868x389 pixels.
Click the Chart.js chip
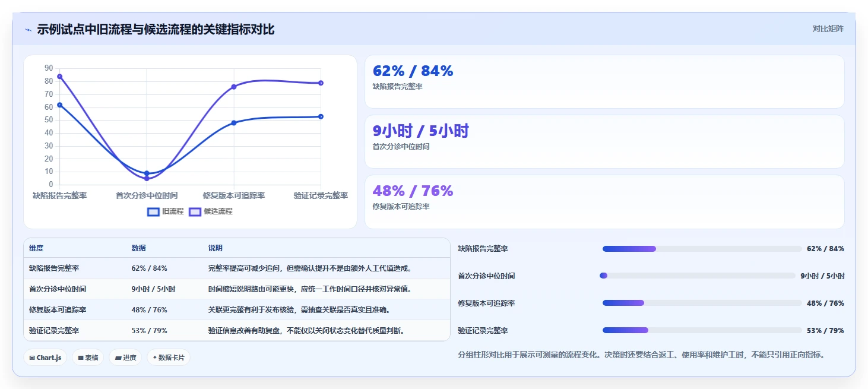pos(45,358)
